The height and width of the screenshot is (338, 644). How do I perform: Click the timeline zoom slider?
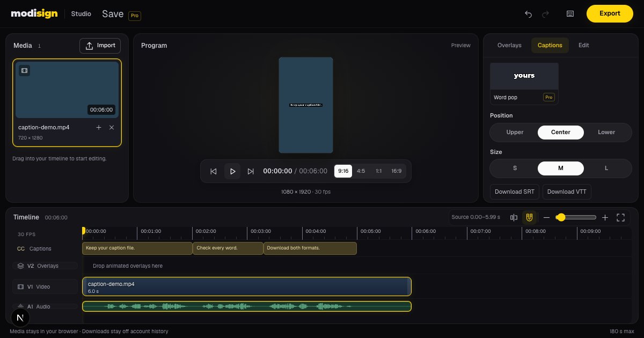point(576,217)
